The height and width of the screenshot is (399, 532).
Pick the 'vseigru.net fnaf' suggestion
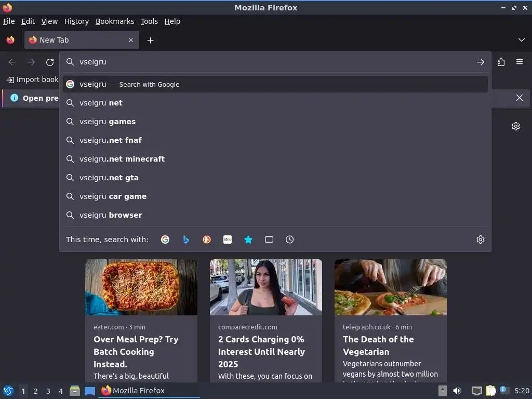(275, 140)
